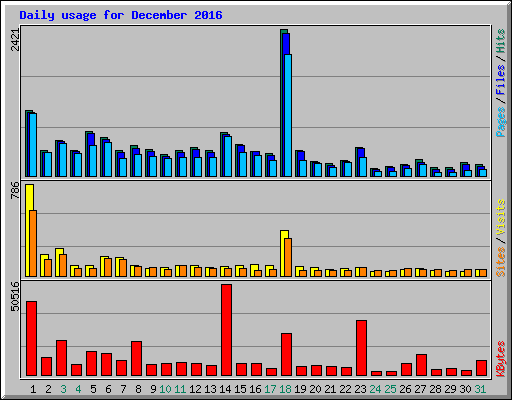Click the red KBytes bar for day 8
Screen dimensions: 512x400
137,359
